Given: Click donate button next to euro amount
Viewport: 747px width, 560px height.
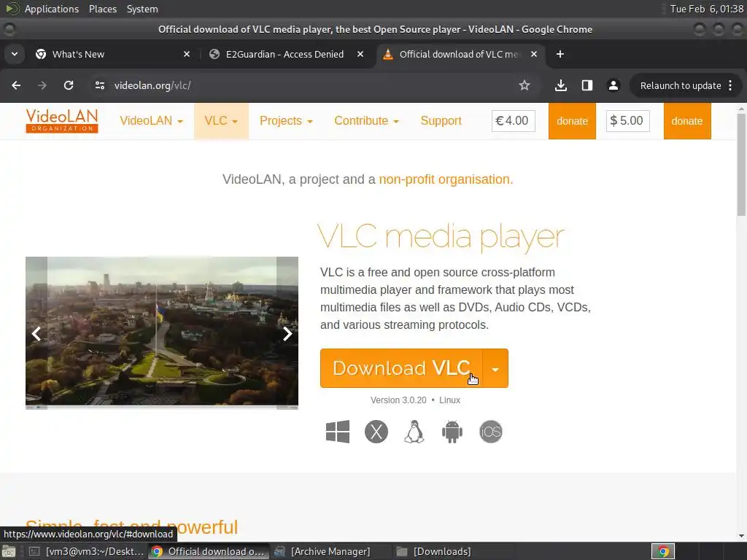Looking at the screenshot, I should tap(572, 121).
